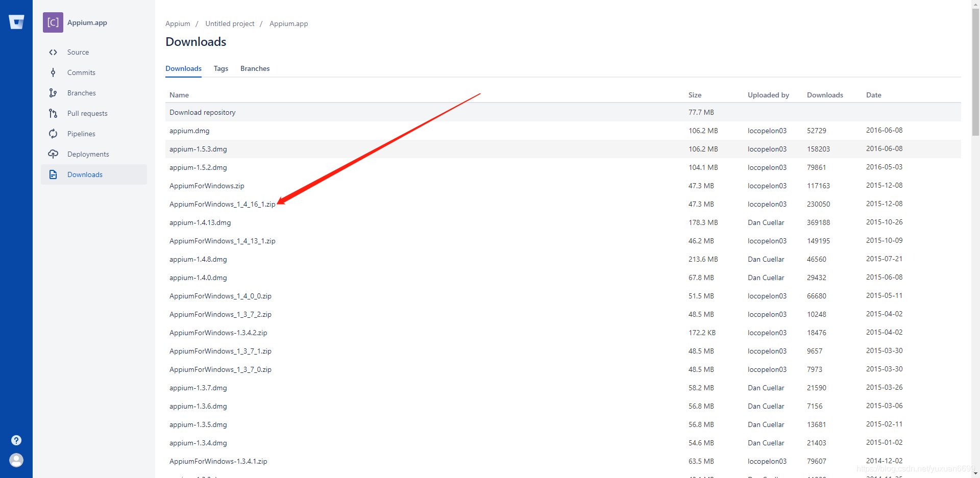Click Dan Cuellar in appium-1.3.7.dmg row
Image resolution: width=980 pixels, height=478 pixels.
coord(766,388)
